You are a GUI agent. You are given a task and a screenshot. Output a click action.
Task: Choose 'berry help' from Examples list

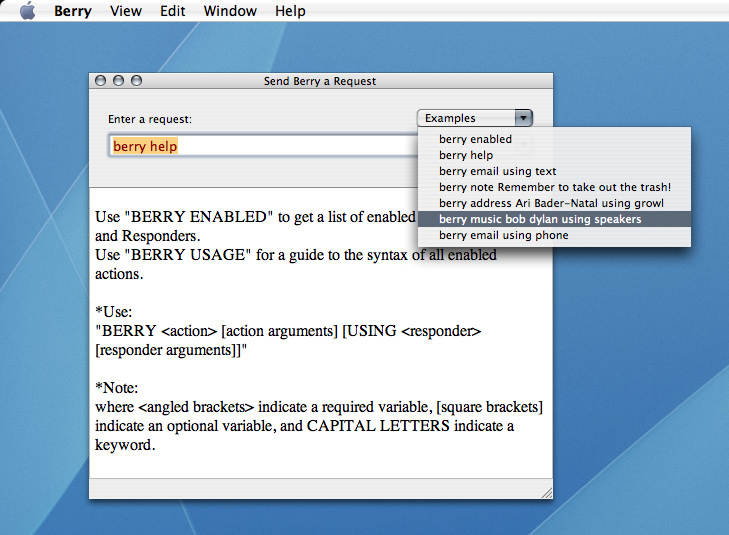tap(554, 155)
